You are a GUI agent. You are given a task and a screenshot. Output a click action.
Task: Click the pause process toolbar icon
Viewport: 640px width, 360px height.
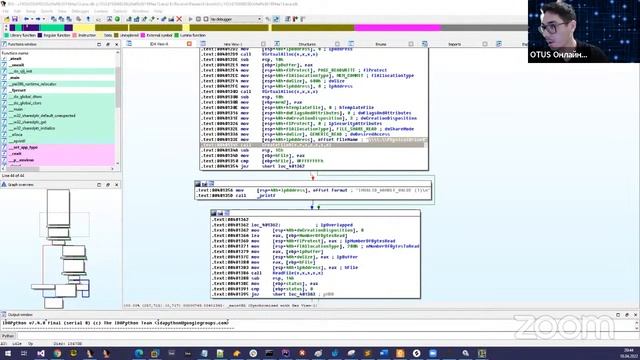[x=198, y=19]
